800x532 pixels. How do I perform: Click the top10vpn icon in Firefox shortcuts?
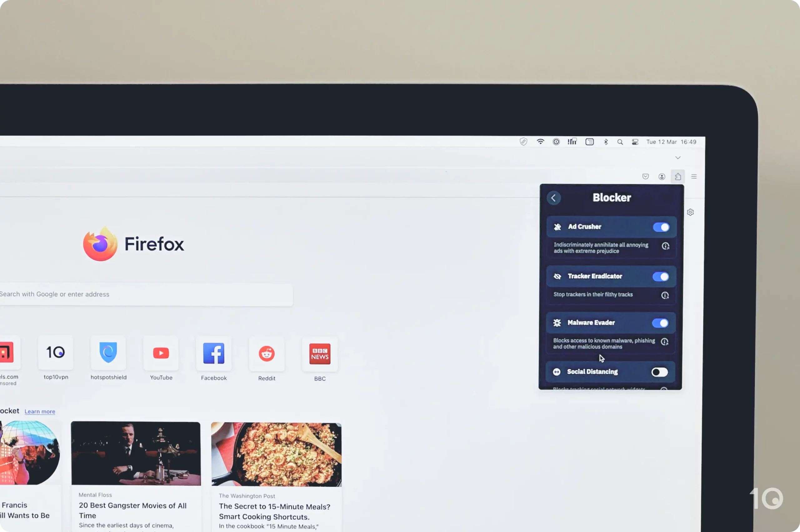(55, 353)
